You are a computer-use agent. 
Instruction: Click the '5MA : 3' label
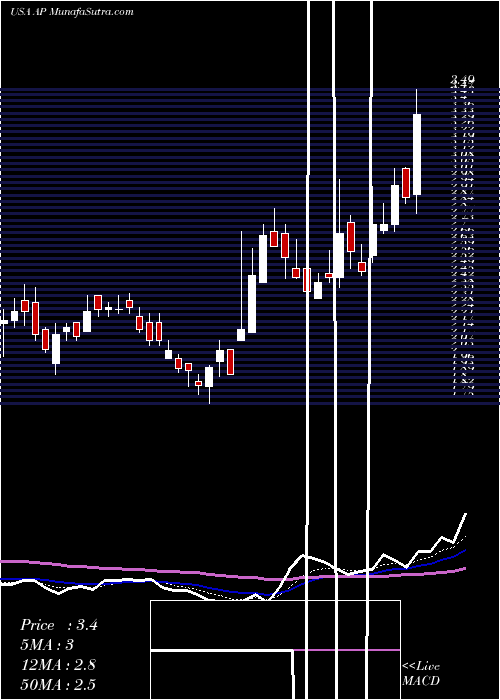tap(46, 645)
